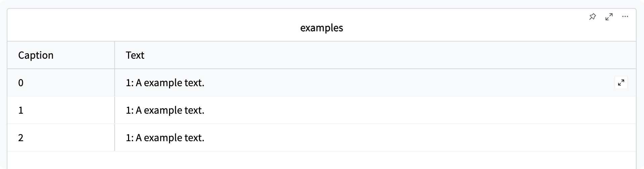Select the example text in row 0
The width and height of the screenshot is (644, 169).
(x=165, y=83)
